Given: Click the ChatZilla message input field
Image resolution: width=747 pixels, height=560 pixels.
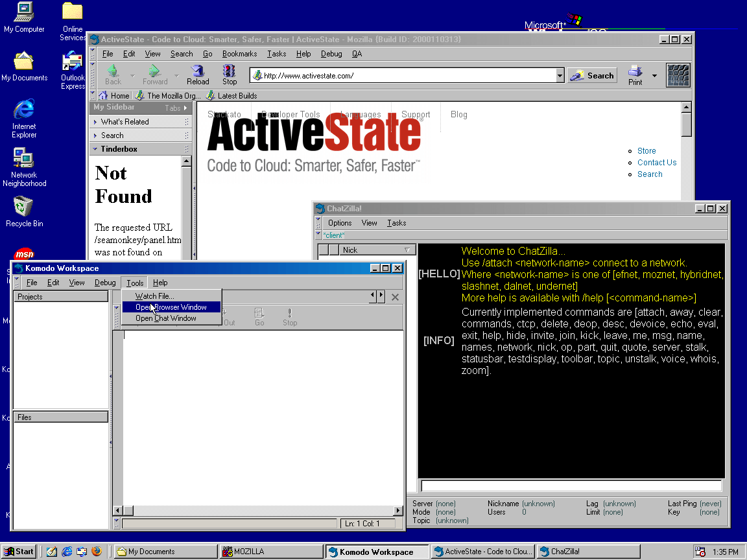Looking at the screenshot, I should point(571,485).
